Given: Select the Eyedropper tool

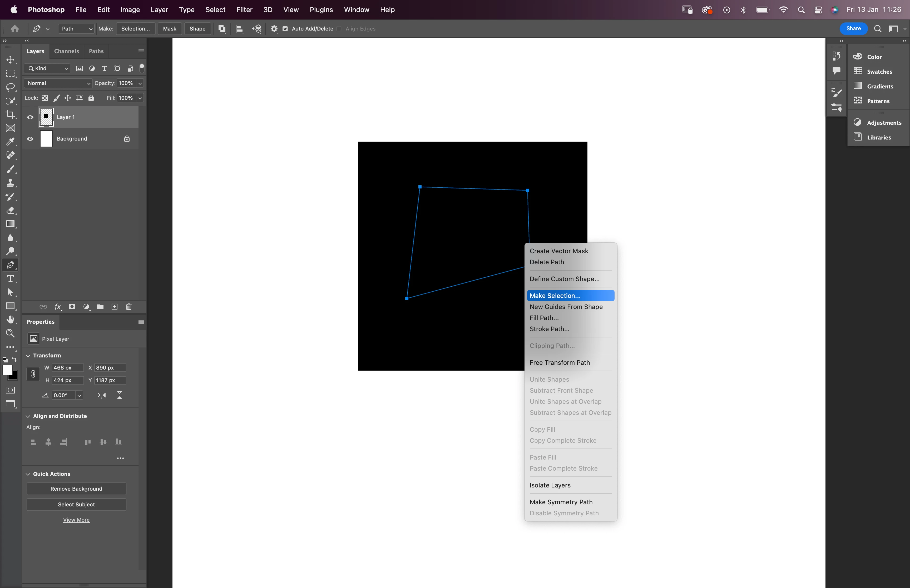Looking at the screenshot, I should [10, 142].
